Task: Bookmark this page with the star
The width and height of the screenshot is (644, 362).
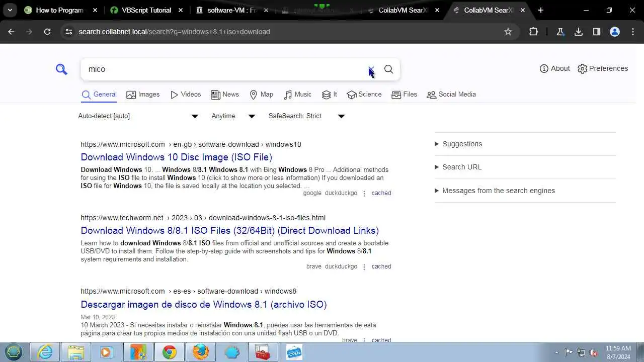Action: 508,32
